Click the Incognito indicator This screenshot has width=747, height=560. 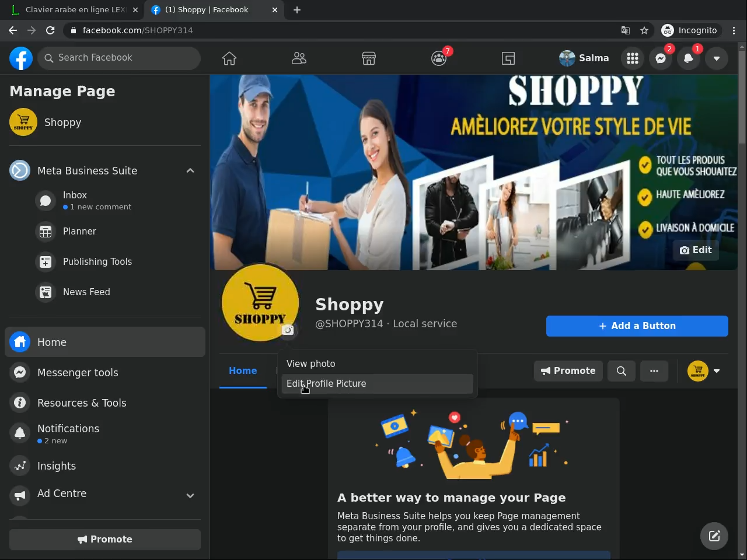coord(690,30)
